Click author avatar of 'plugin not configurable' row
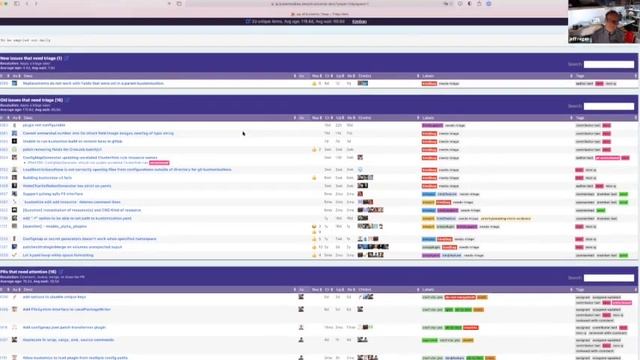The image size is (640, 360). coord(14,125)
